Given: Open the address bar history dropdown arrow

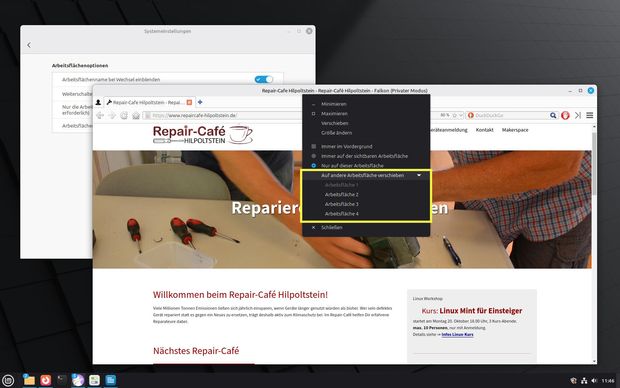Looking at the screenshot, I should pos(461,115).
